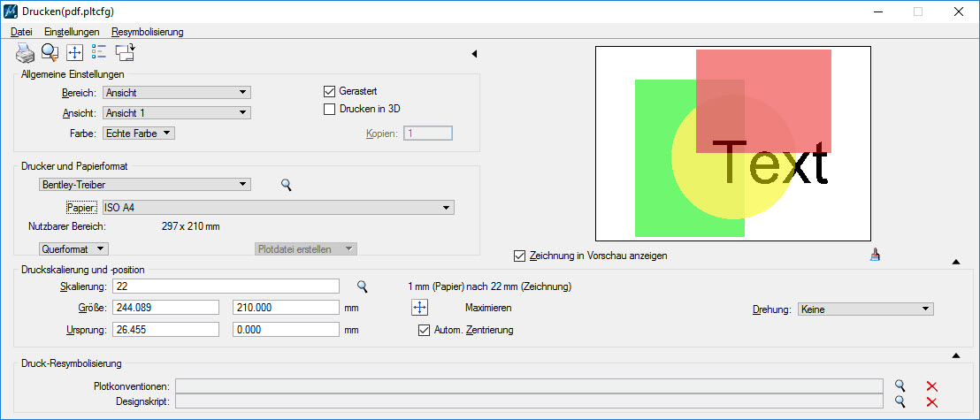The image size is (980, 420).
Task: Open the Farbe Echte Farbe dropdown
Action: coord(139,134)
